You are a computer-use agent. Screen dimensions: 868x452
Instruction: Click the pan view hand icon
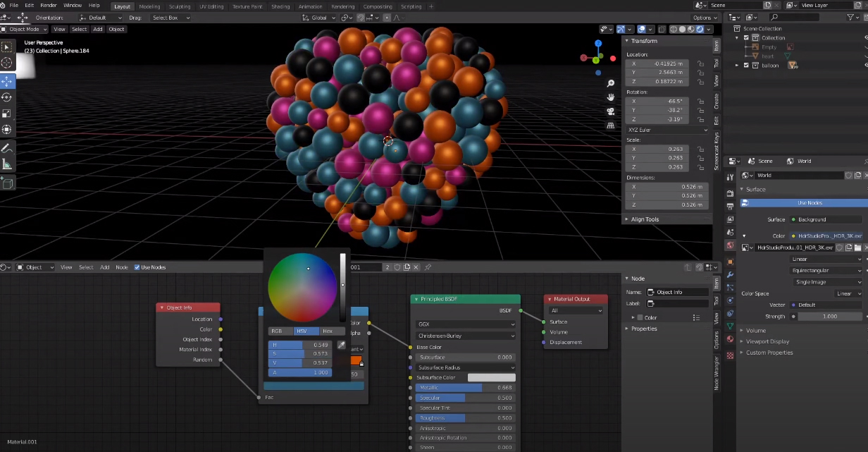611,97
